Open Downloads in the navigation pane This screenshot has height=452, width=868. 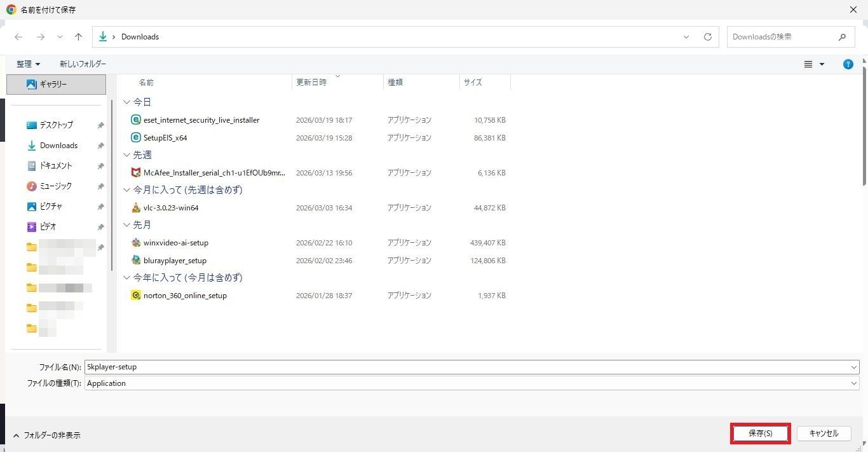pyautogui.click(x=58, y=146)
